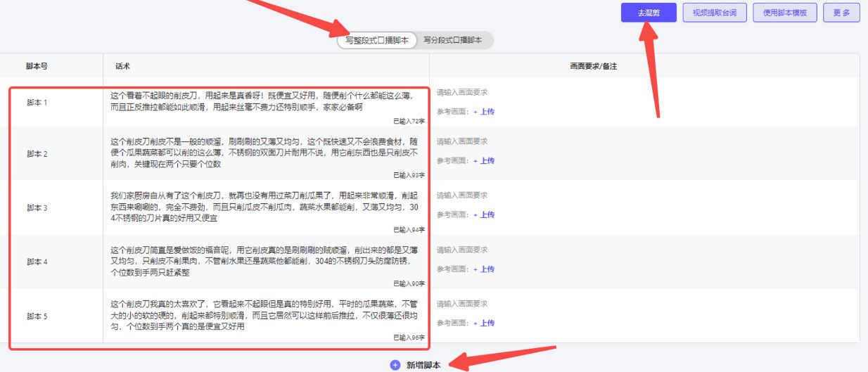Image resolution: width=868 pixels, height=372 pixels.
Task: Upload reference image for 脚本 2
Action: pyautogui.click(x=484, y=160)
